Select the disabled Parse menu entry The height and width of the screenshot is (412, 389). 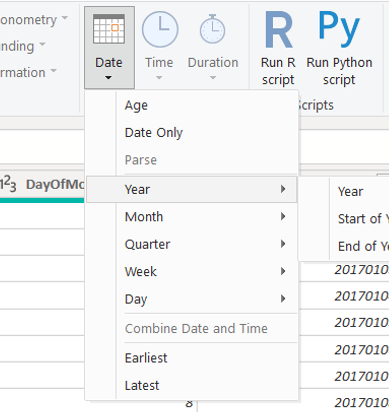[x=191, y=160]
